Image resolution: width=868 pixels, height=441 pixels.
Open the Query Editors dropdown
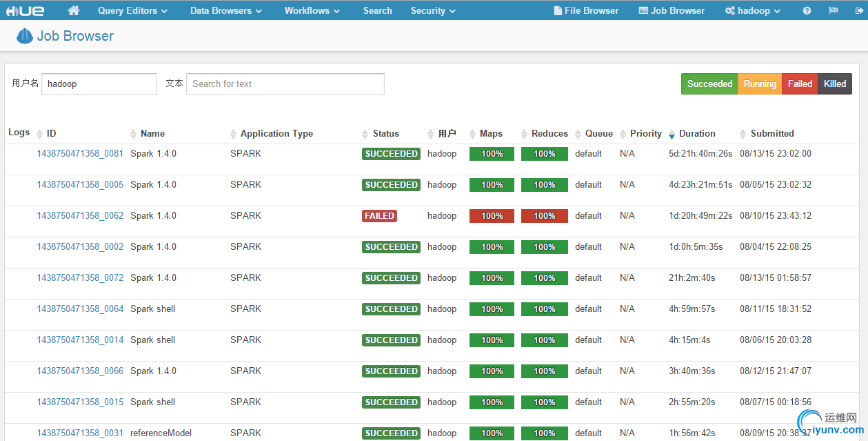[132, 10]
